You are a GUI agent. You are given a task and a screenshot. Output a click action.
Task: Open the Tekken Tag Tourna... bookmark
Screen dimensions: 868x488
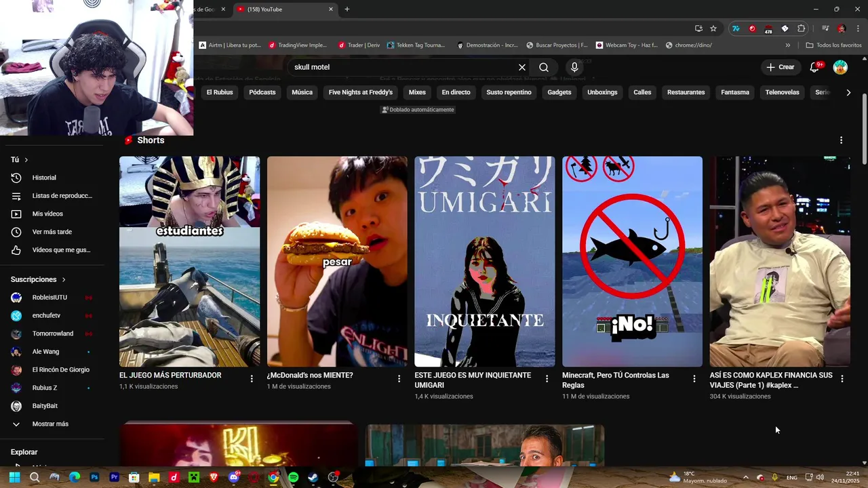(x=416, y=45)
